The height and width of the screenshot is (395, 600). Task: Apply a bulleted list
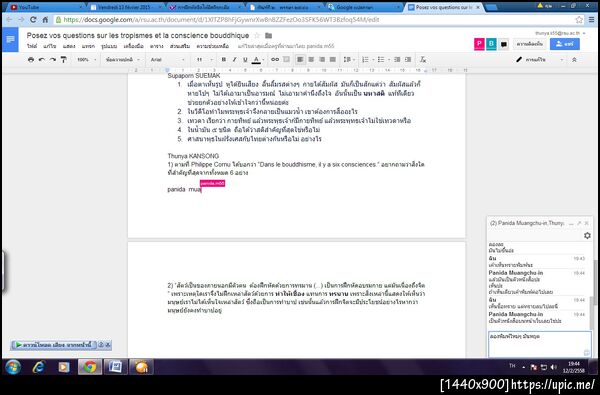pos(381,60)
